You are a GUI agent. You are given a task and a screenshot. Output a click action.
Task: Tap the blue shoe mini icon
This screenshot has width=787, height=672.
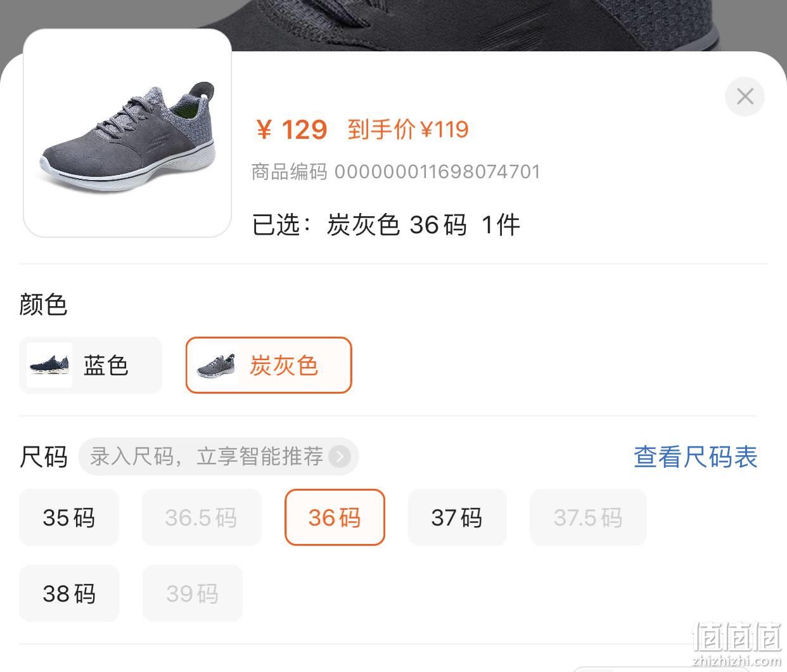coord(49,365)
